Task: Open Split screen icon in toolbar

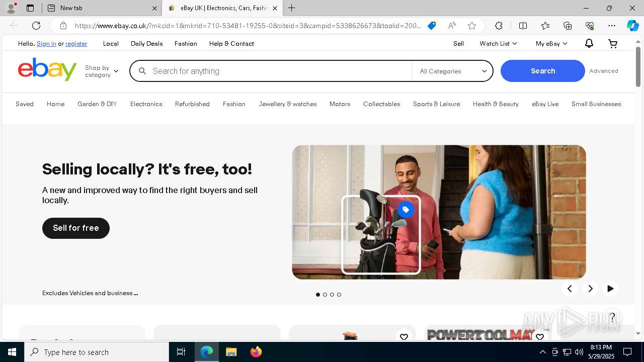Action: pyautogui.click(x=523, y=26)
